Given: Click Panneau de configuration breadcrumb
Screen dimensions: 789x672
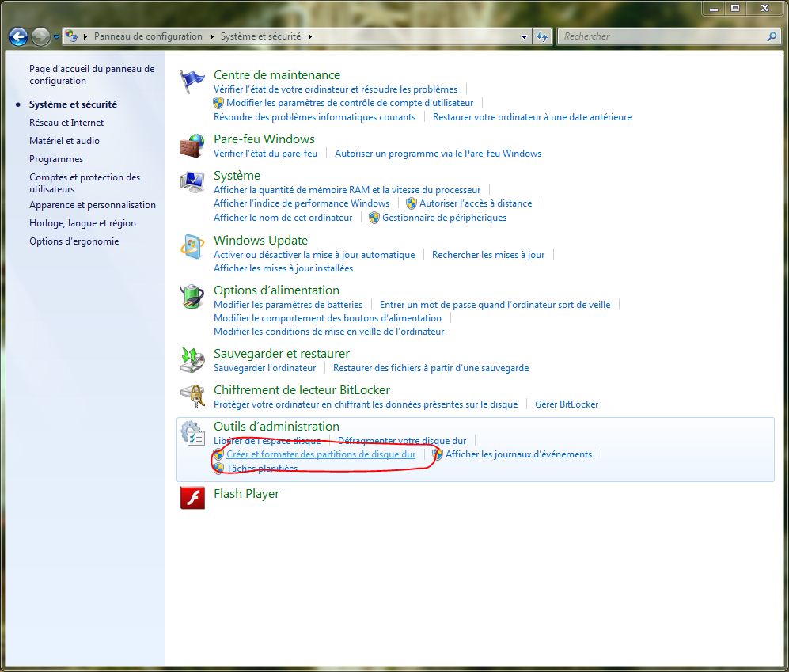Looking at the screenshot, I should click(148, 36).
